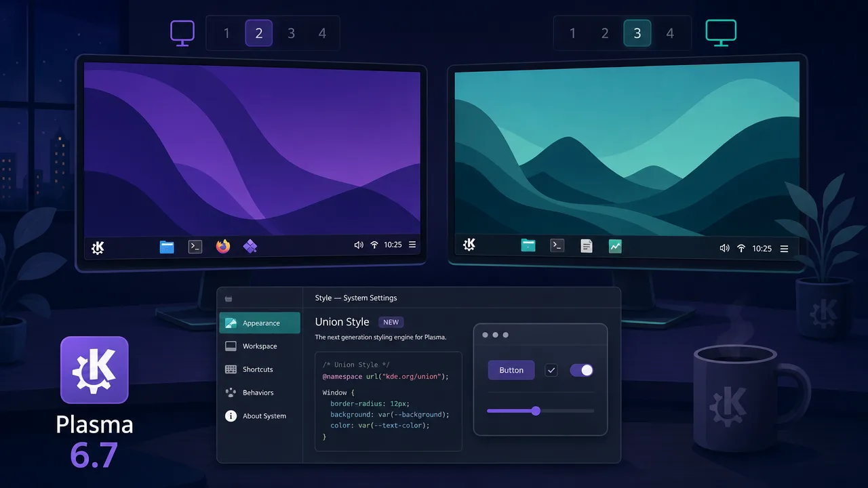
Task: Open the file manager on the teal taskbar
Action: click(528, 246)
